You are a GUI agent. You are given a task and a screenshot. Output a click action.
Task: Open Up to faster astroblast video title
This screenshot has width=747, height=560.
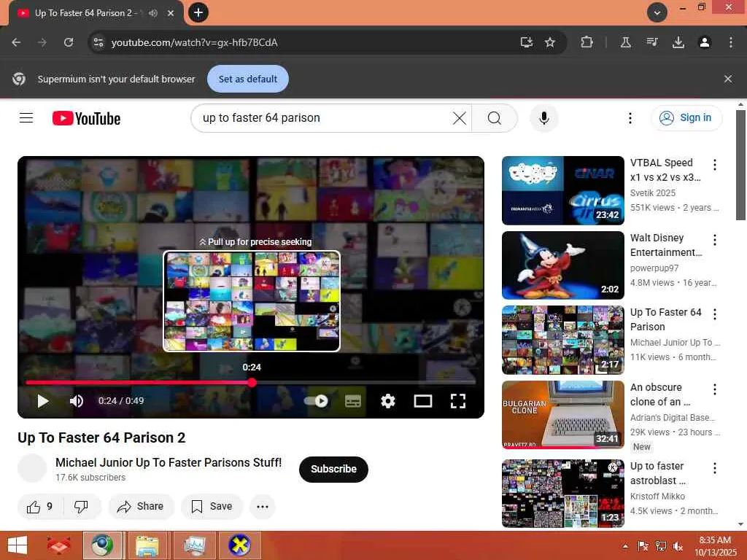click(657, 472)
